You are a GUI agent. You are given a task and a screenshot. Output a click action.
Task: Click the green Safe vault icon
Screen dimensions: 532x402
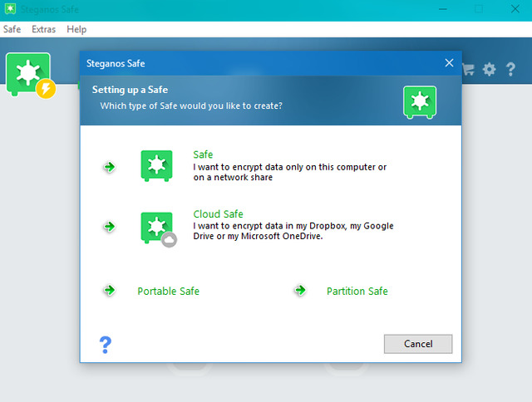pyautogui.click(x=156, y=166)
